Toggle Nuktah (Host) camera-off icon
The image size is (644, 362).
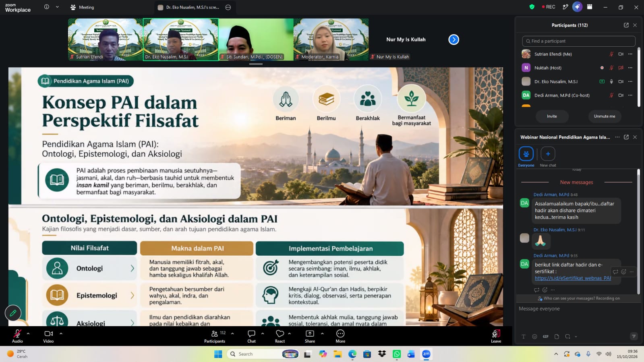[621, 68]
